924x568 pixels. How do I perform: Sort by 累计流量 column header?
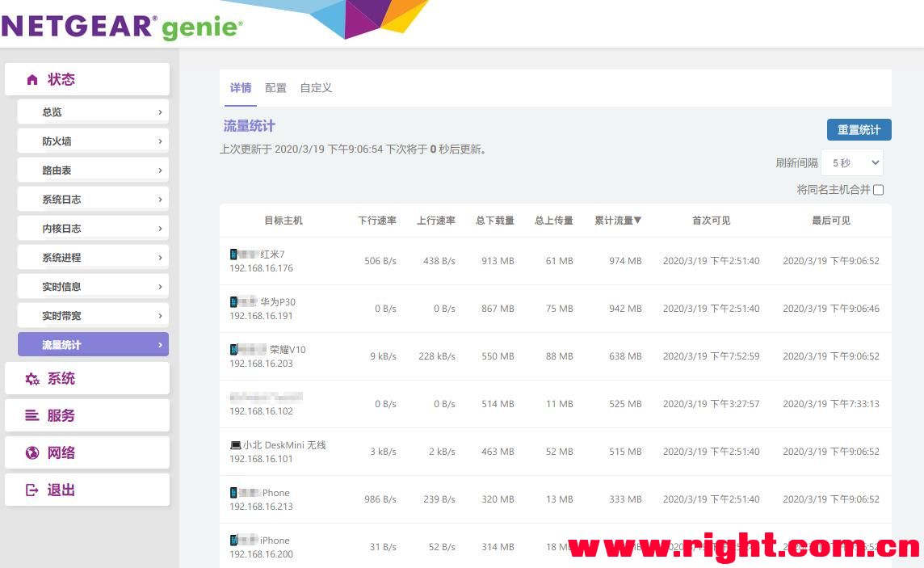[x=618, y=221]
